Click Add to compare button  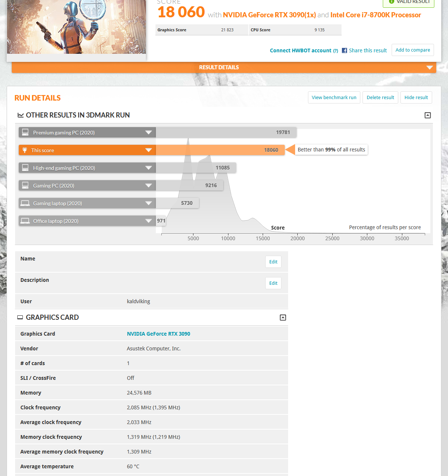tap(413, 50)
